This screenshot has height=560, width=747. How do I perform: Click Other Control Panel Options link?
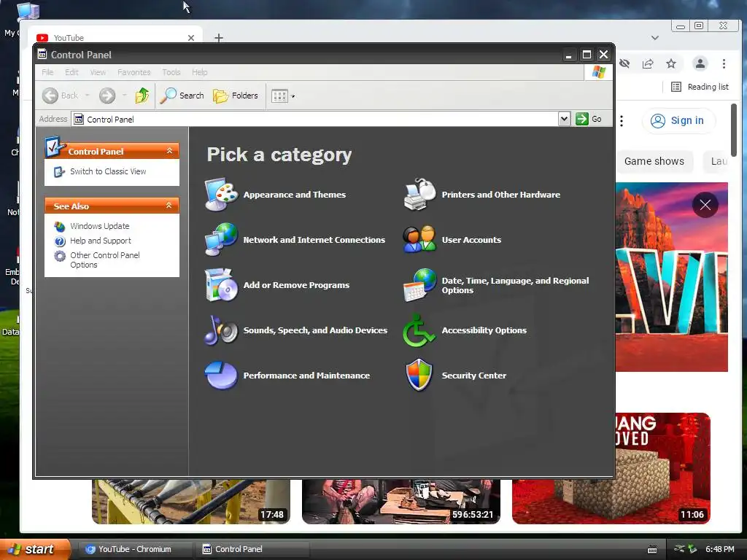click(105, 260)
